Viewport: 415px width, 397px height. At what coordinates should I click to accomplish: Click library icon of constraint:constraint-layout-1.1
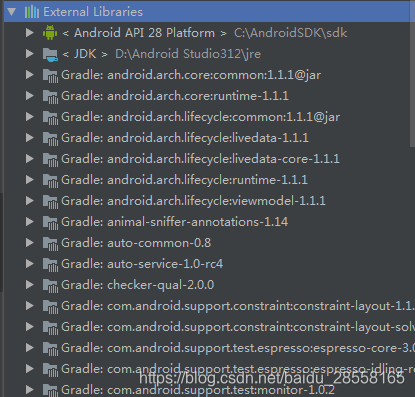tap(50, 307)
